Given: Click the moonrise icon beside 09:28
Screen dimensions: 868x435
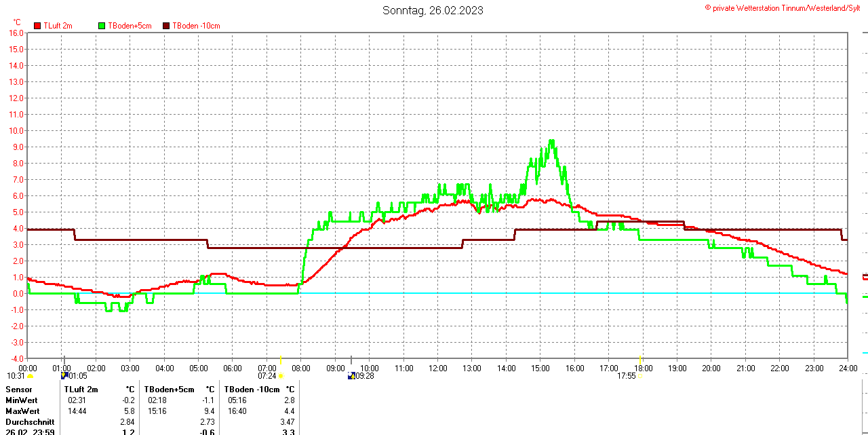Looking at the screenshot, I should tap(351, 375).
